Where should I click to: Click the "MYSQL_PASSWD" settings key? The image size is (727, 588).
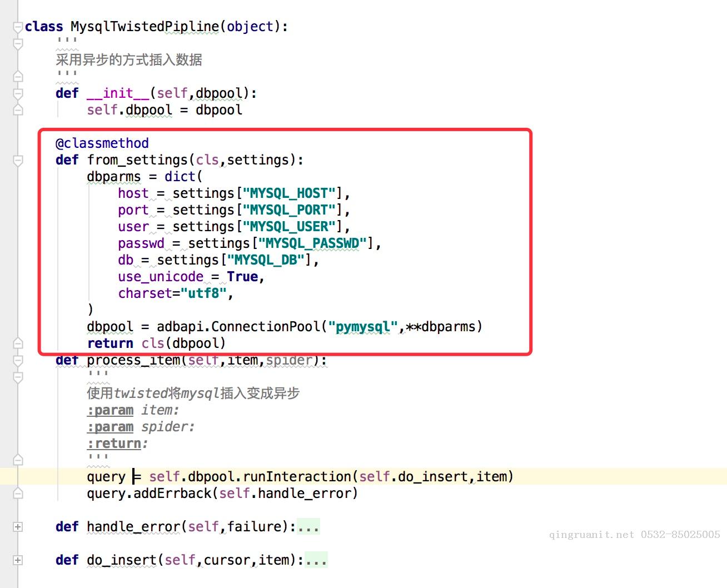click(312, 243)
